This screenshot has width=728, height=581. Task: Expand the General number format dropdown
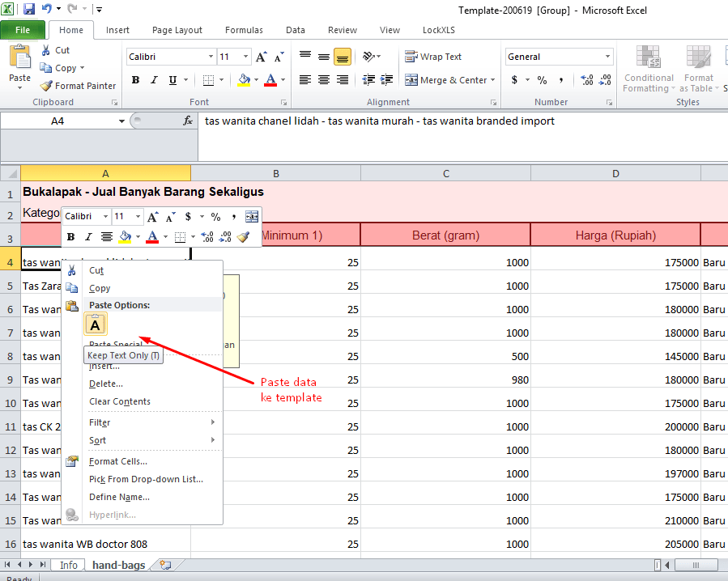[607, 57]
